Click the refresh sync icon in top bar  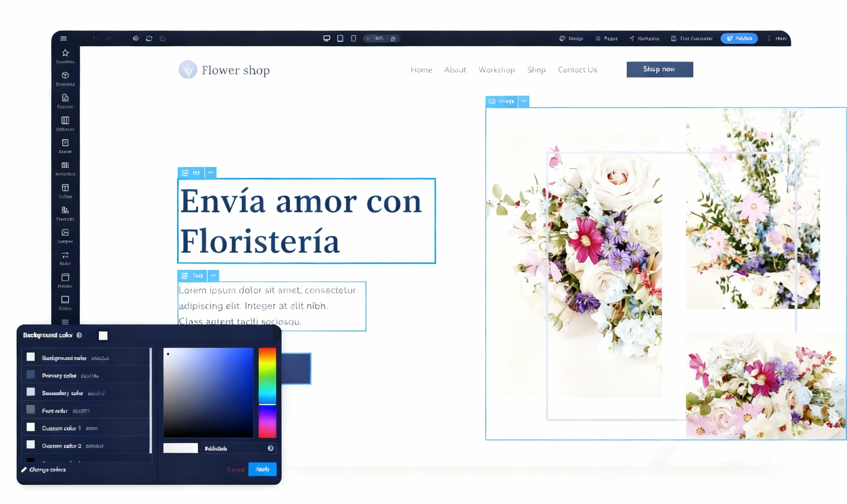pyautogui.click(x=149, y=38)
